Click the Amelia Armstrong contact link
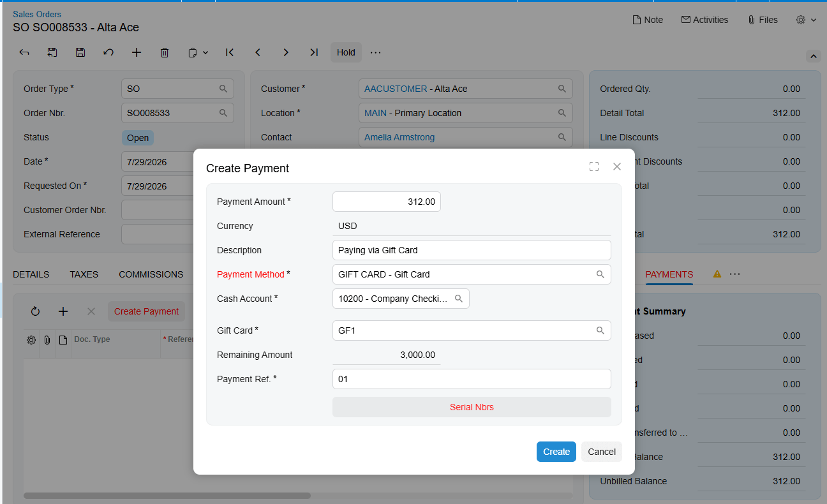The width and height of the screenshot is (827, 504). click(x=399, y=137)
